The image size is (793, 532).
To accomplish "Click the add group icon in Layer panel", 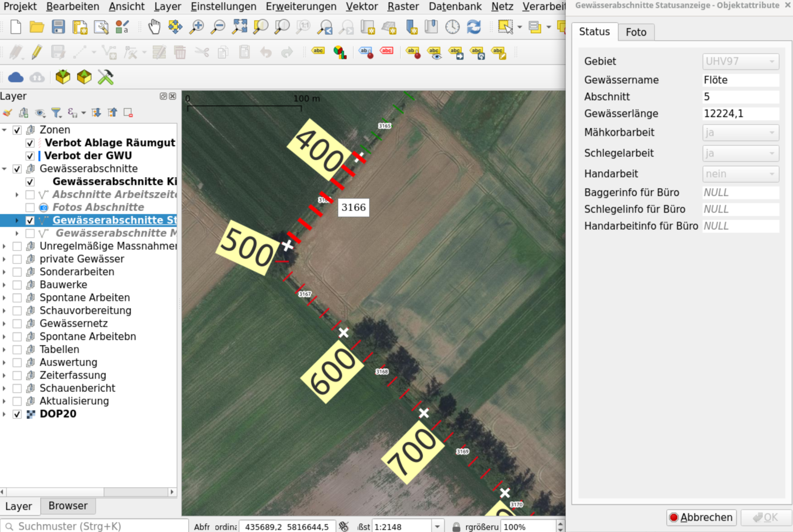I will click(24, 113).
